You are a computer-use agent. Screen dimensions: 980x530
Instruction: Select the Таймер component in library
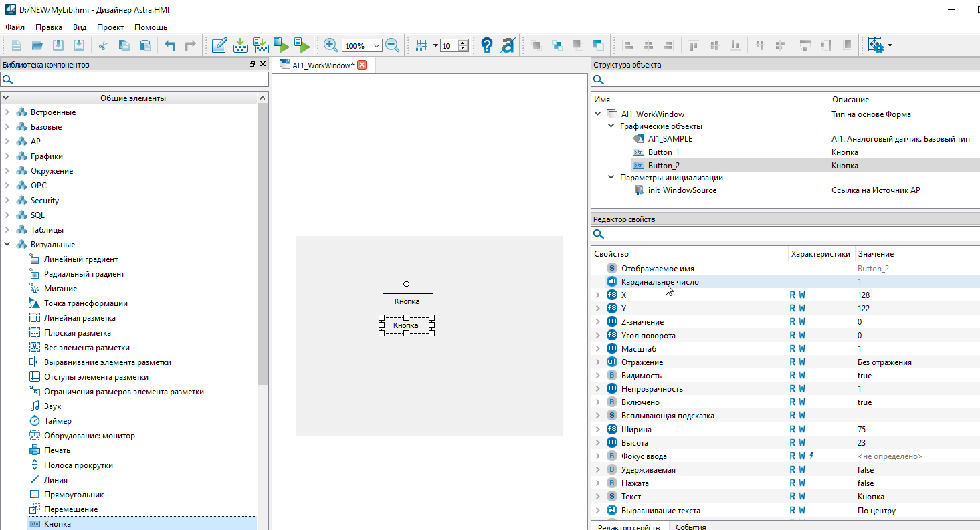pos(58,421)
